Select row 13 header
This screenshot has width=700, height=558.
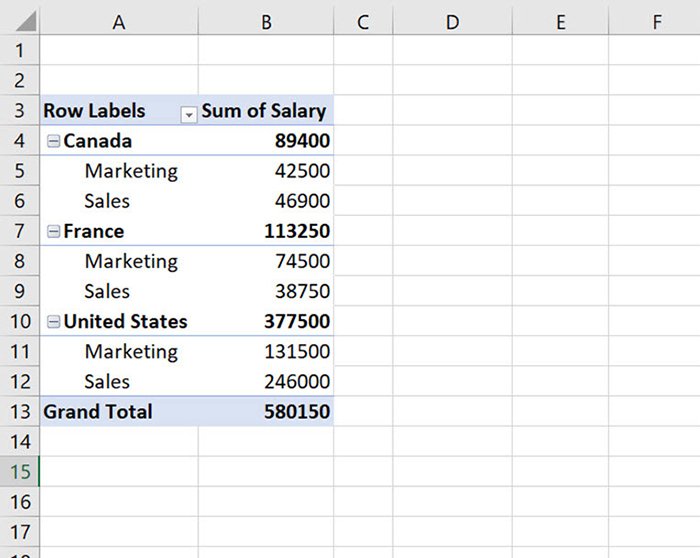(20, 412)
